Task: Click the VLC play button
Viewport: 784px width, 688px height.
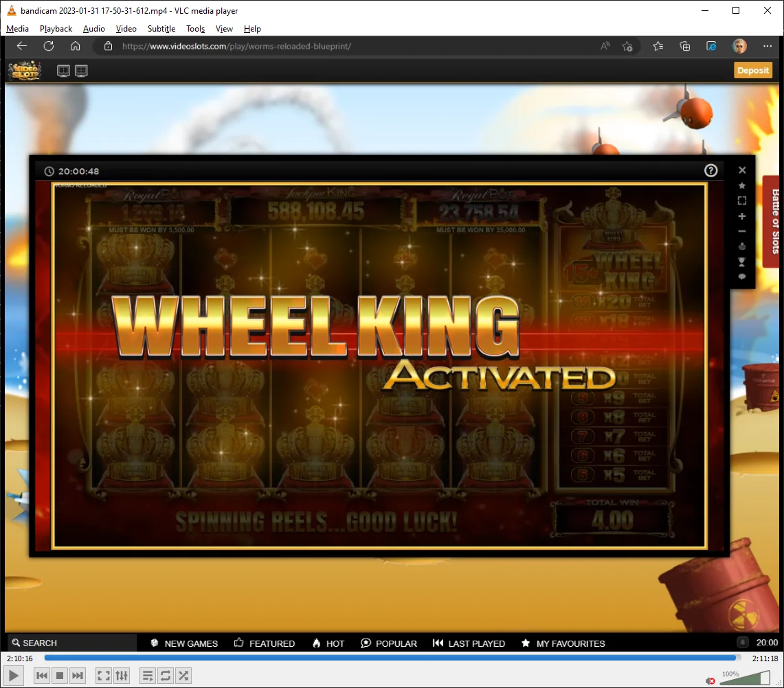Action: coord(14,676)
